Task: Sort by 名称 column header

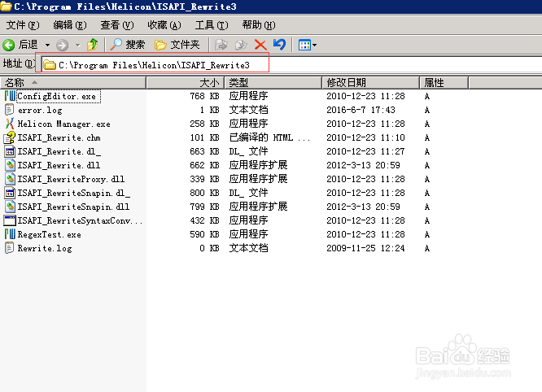Action: pyautogui.click(x=73, y=83)
